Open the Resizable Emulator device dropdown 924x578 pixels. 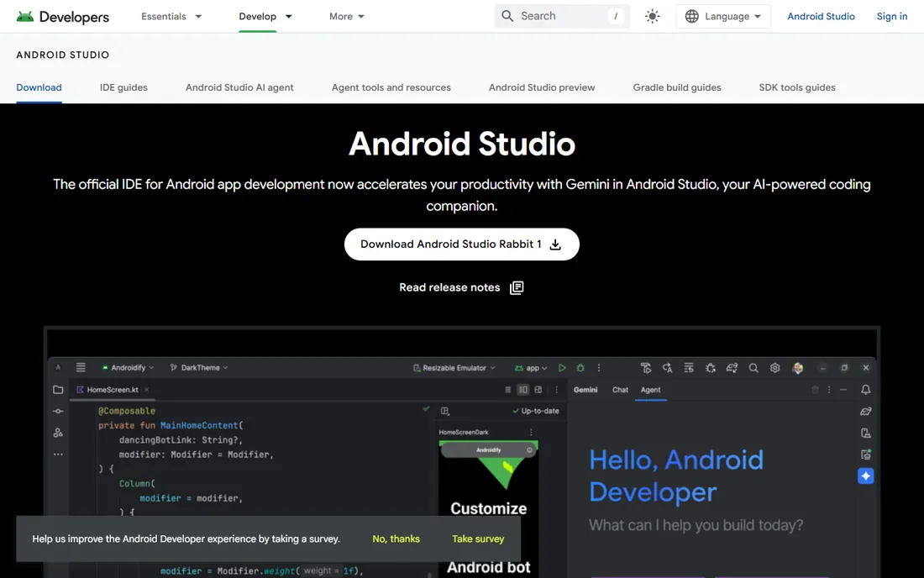pos(454,368)
